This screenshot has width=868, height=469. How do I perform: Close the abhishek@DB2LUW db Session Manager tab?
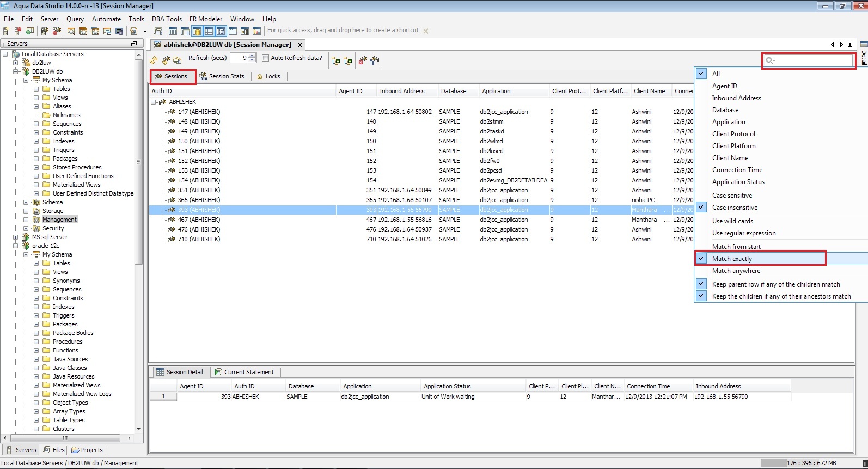tap(300, 45)
